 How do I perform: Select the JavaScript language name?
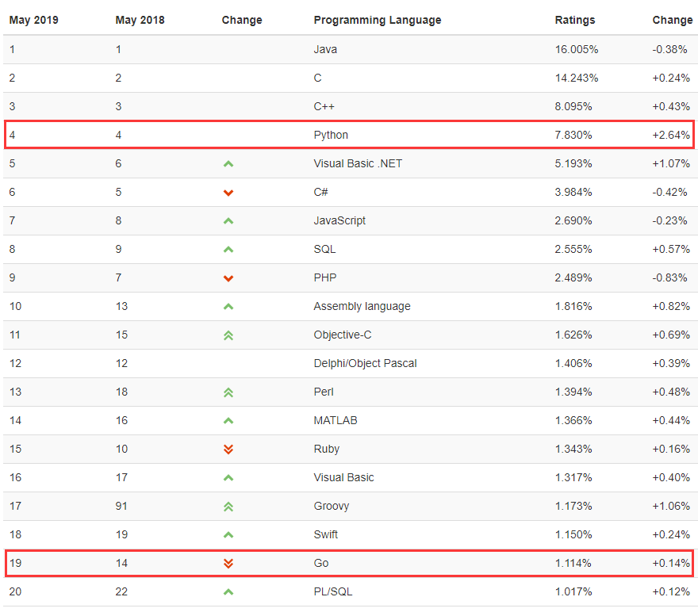pos(339,220)
